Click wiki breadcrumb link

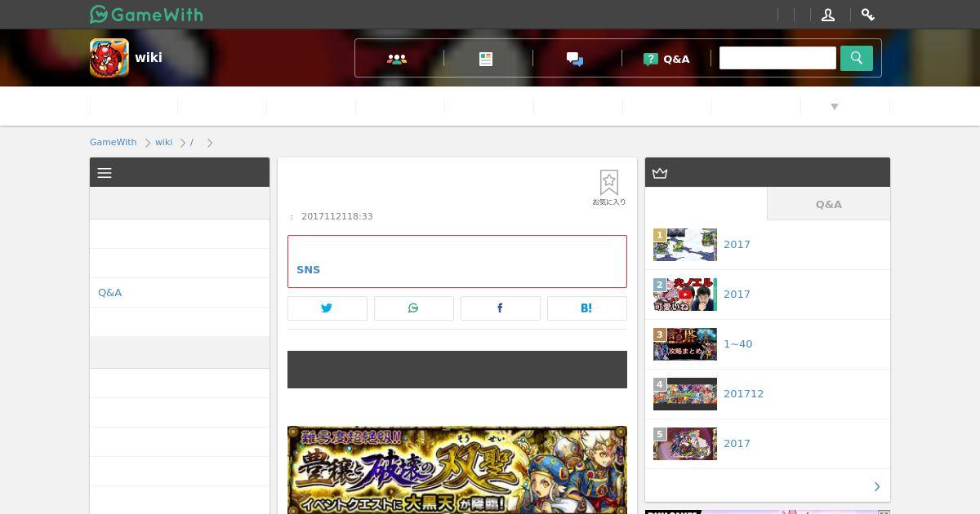(x=164, y=142)
